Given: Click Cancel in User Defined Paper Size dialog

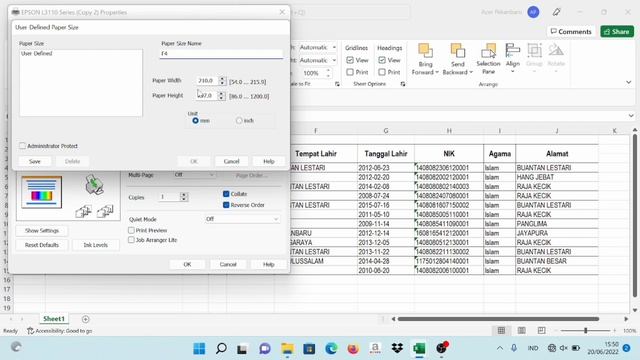Looking at the screenshot, I should pyautogui.click(x=231, y=161).
